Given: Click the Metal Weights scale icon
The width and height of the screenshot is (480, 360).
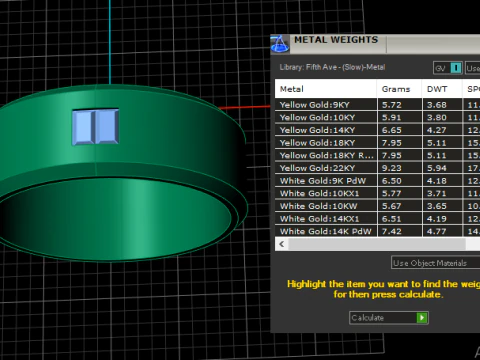Looking at the screenshot, I should pyautogui.click(x=280, y=44).
